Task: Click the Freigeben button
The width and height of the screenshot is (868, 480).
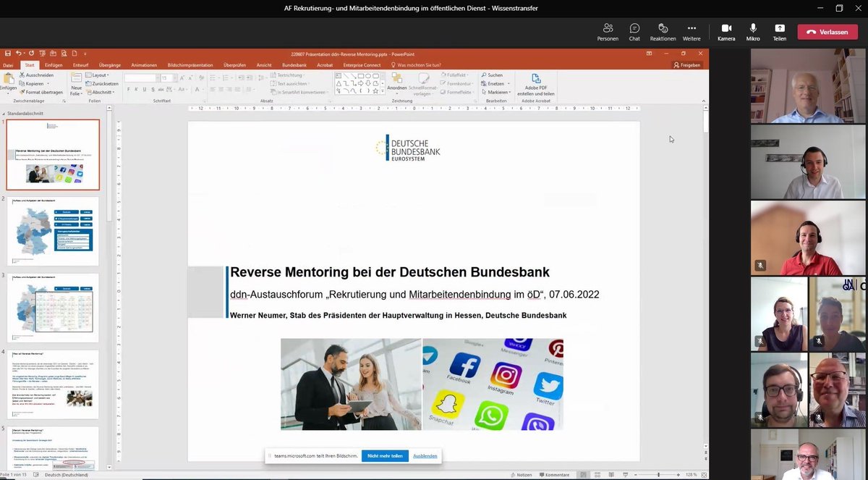Action: click(x=687, y=65)
